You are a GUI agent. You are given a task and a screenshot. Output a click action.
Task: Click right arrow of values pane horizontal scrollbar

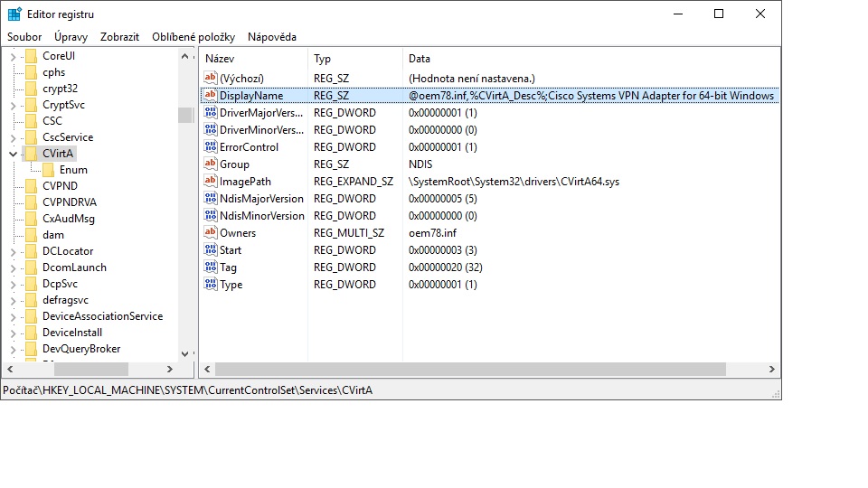pyautogui.click(x=771, y=369)
